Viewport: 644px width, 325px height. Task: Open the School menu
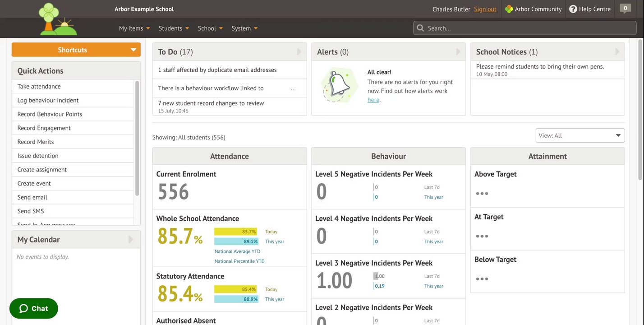tap(210, 28)
